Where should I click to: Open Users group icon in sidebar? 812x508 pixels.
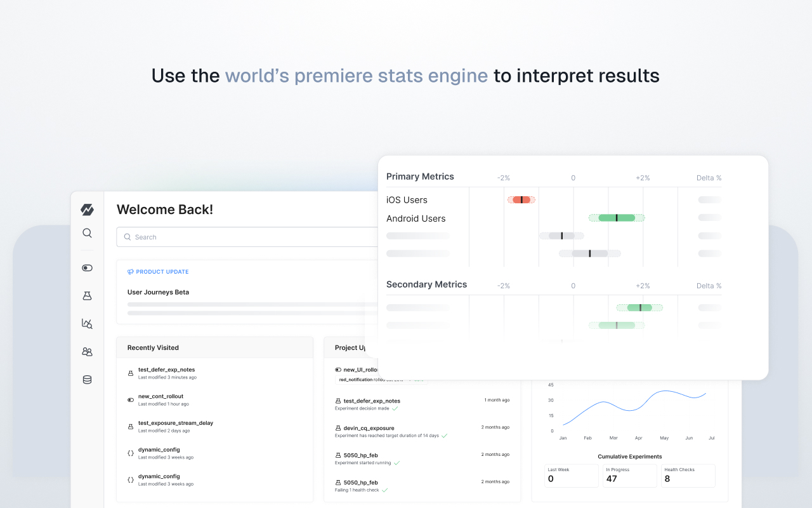(x=87, y=352)
